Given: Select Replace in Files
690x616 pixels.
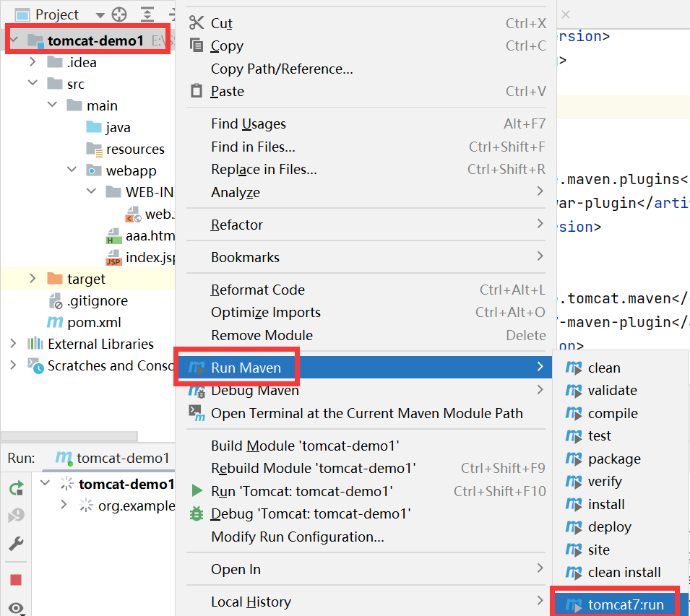Looking at the screenshot, I should pyautogui.click(x=366, y=169).
